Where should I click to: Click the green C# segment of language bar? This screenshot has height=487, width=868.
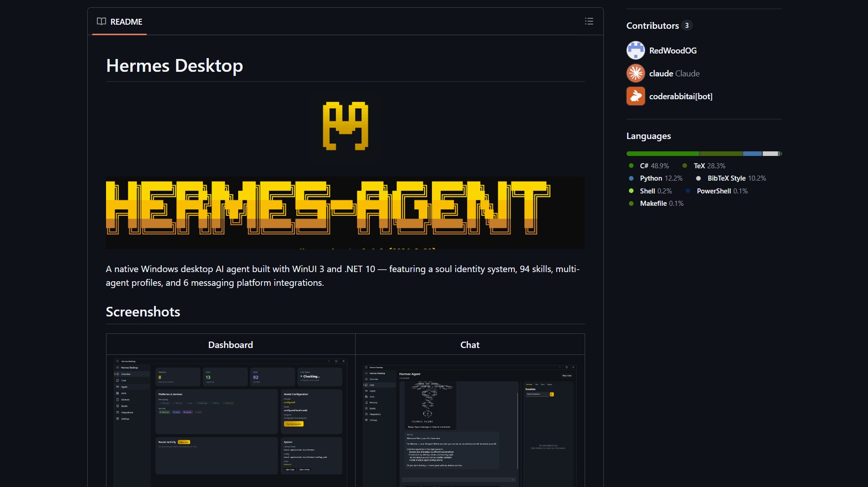[662, 154]
